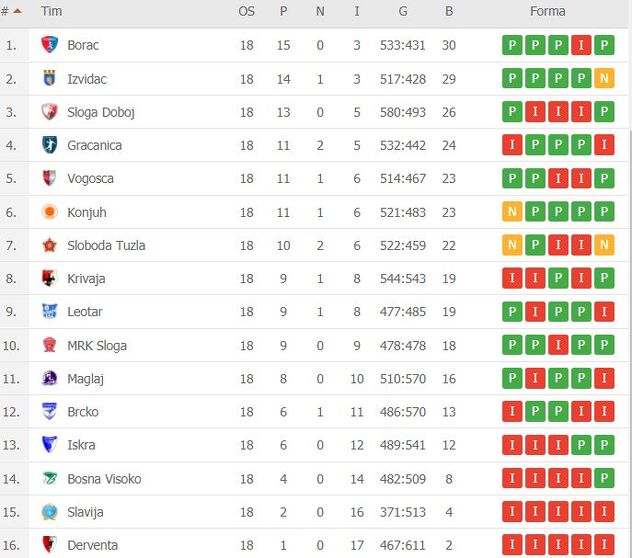Click the Sloga Doboj team logo
Image resolution: width=632 pixels, height=558 pixels.
tap(49, 112)
